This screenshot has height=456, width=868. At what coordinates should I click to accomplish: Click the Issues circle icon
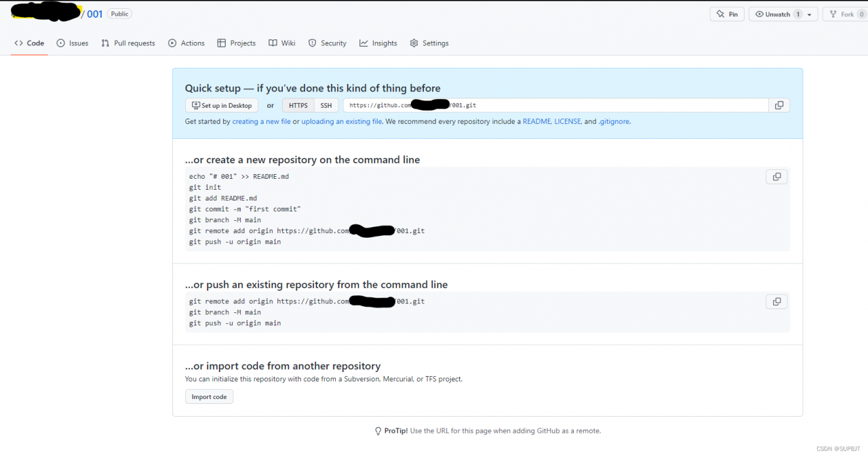(61, 43)
